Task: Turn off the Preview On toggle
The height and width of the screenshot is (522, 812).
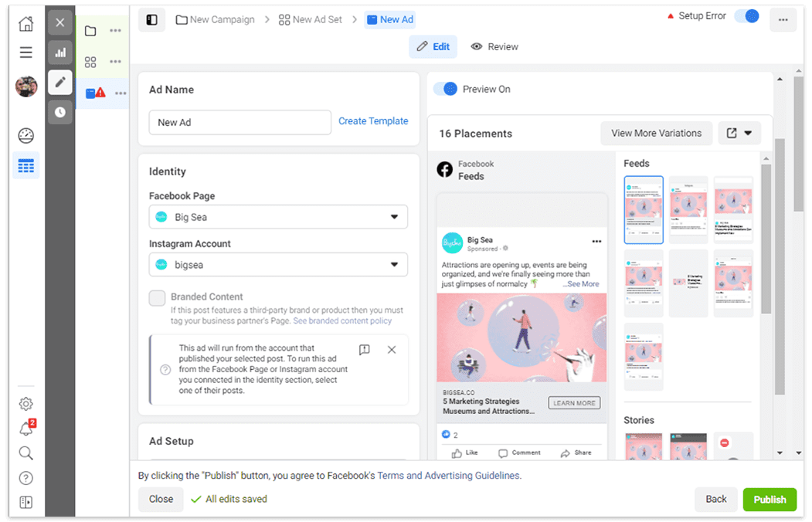Action: 445,89
